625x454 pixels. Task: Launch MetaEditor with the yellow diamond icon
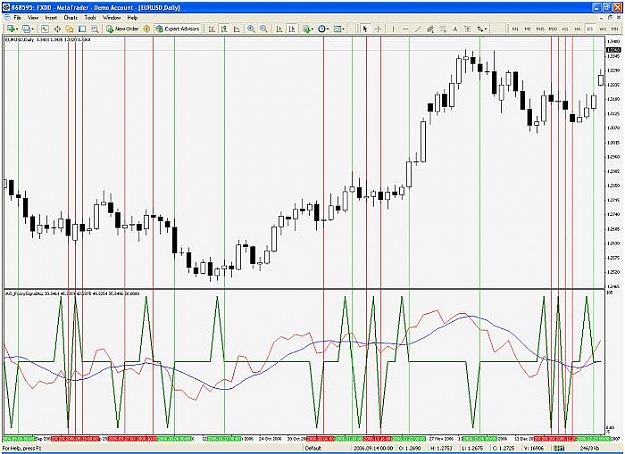pos(147,29)
